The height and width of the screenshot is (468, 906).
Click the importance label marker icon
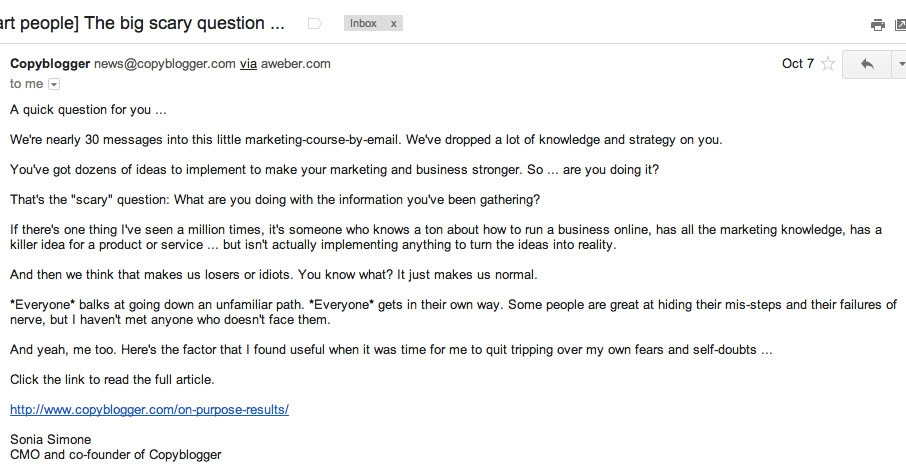(314, 24)
